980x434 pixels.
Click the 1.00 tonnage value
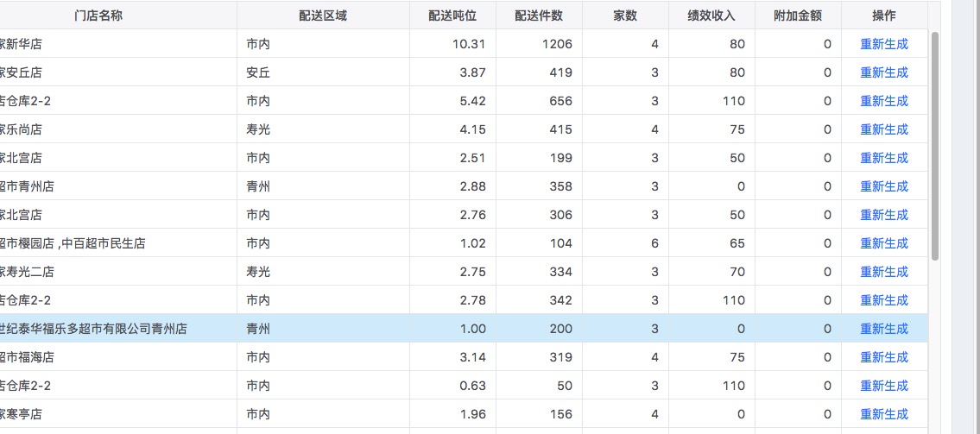pos(472,329)
